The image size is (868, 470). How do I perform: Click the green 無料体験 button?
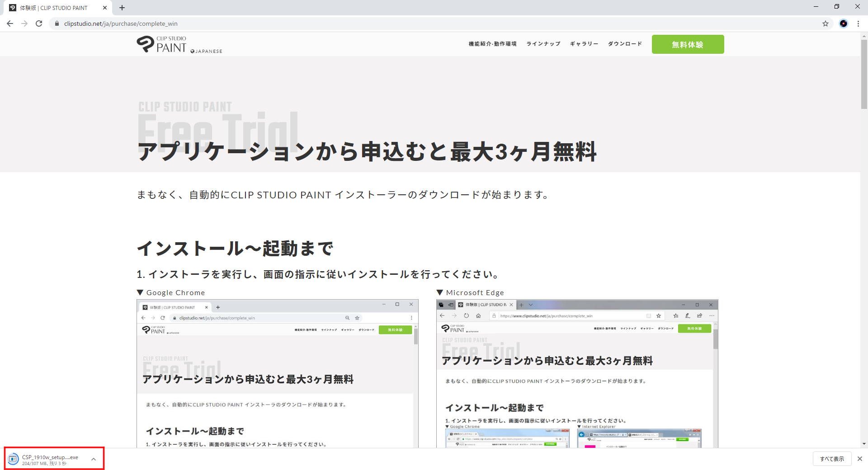(687, 44)
